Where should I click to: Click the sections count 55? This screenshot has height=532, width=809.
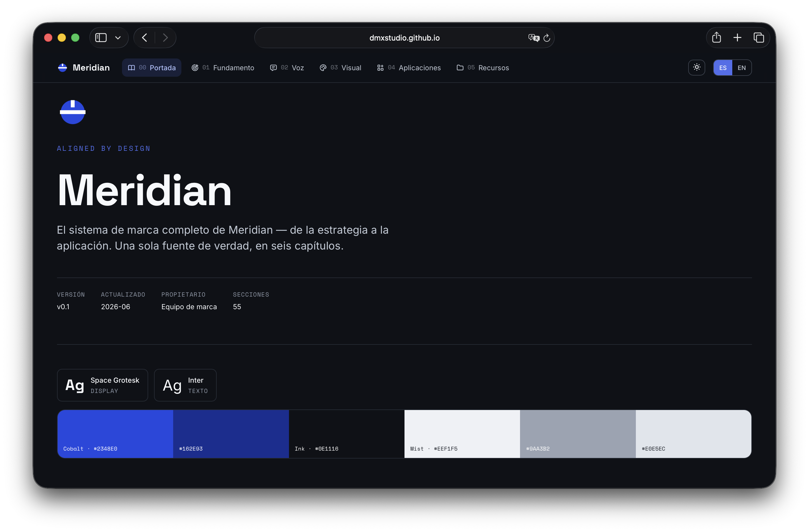[x=237, y=307]
